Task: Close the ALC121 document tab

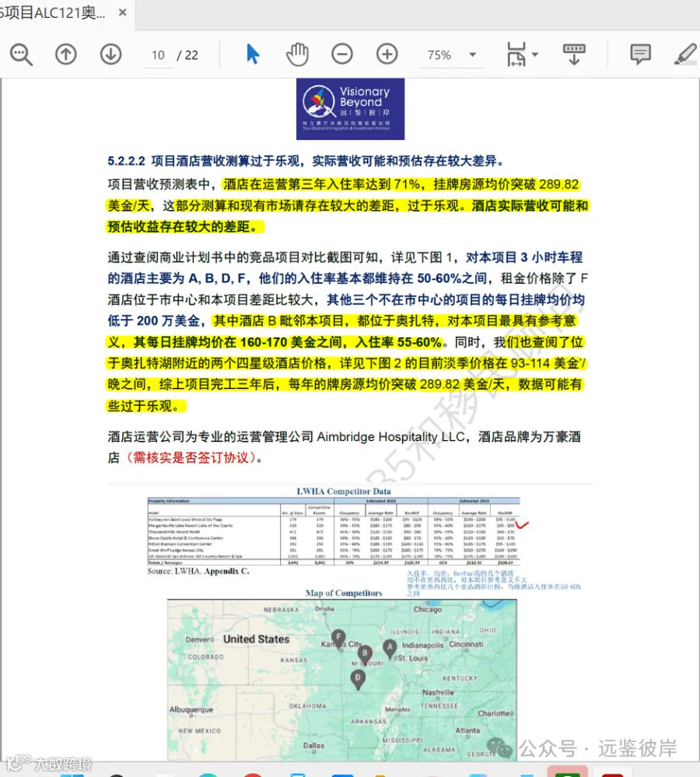Action: (x=122, y=12)
